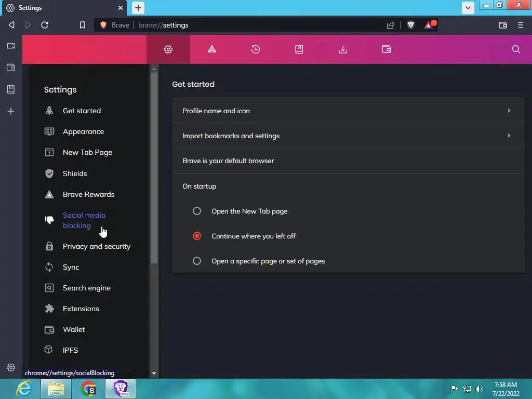This screenshot has width=532, height=399.
Task: Switch to Rewards tab in pink bar
Action: pyautogui.click(x=212, y=49)
